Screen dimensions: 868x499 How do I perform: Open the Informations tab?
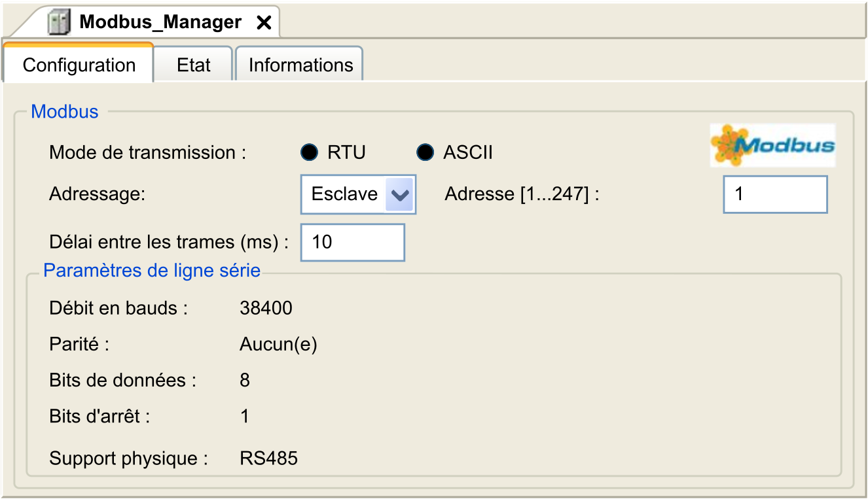click(x=300, y=65)
